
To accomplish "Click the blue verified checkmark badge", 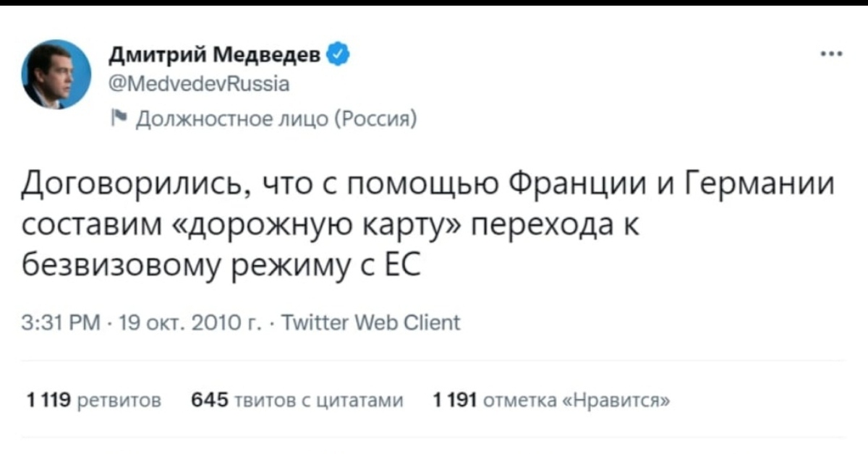I will click(x=340, y=54).
